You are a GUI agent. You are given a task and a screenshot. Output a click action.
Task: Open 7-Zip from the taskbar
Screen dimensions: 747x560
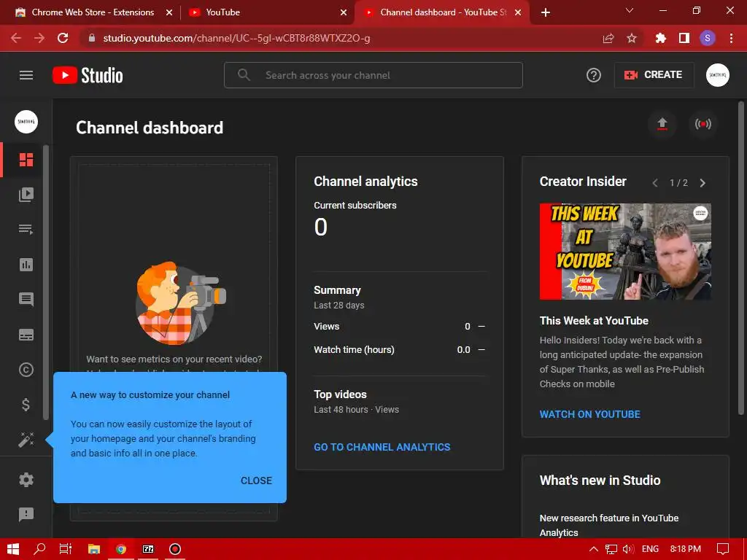coord(148,549)
